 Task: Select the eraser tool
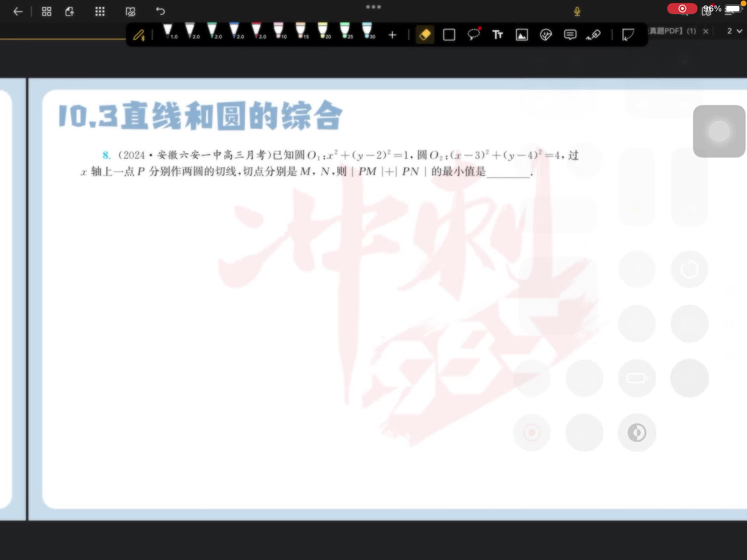[x=425, y=35]
